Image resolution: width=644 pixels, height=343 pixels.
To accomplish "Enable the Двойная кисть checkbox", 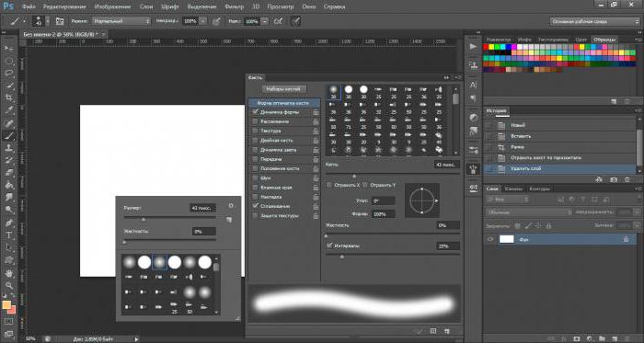I will (255, 141).
